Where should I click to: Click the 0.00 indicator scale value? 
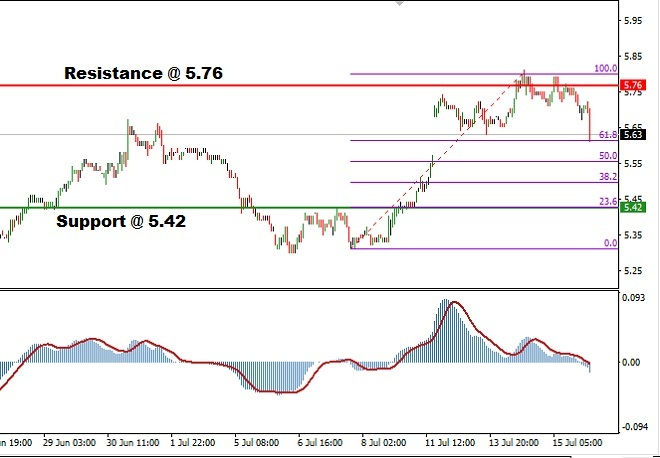(631, 362)
